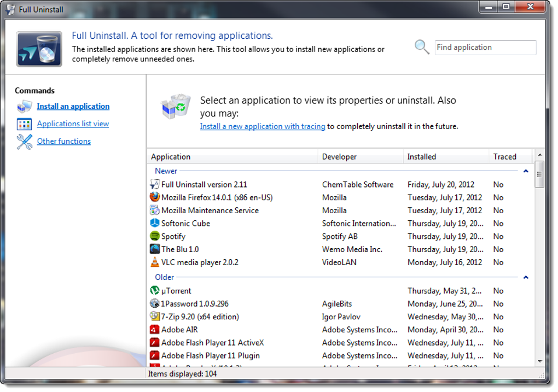Image resolution: width=558 pixels, height=392 pixels.
Task: Select VLC media player 2.0.2
Action: [x=200, y=262]
